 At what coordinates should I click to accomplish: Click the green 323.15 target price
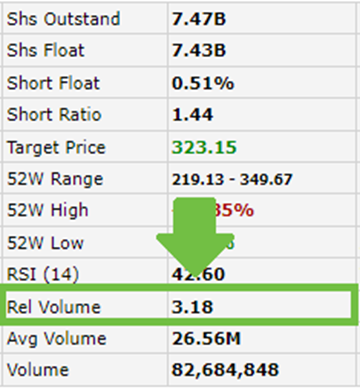click(204, 147)
